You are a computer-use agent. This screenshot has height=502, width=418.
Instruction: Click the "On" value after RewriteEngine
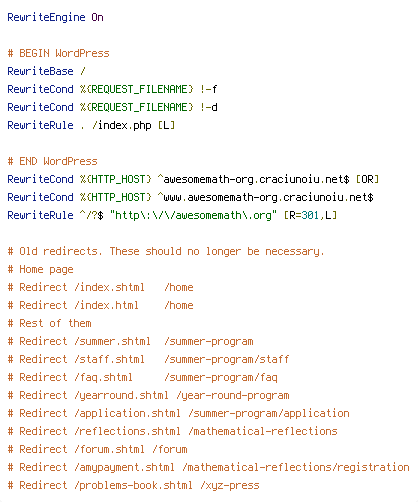[97, 17]
